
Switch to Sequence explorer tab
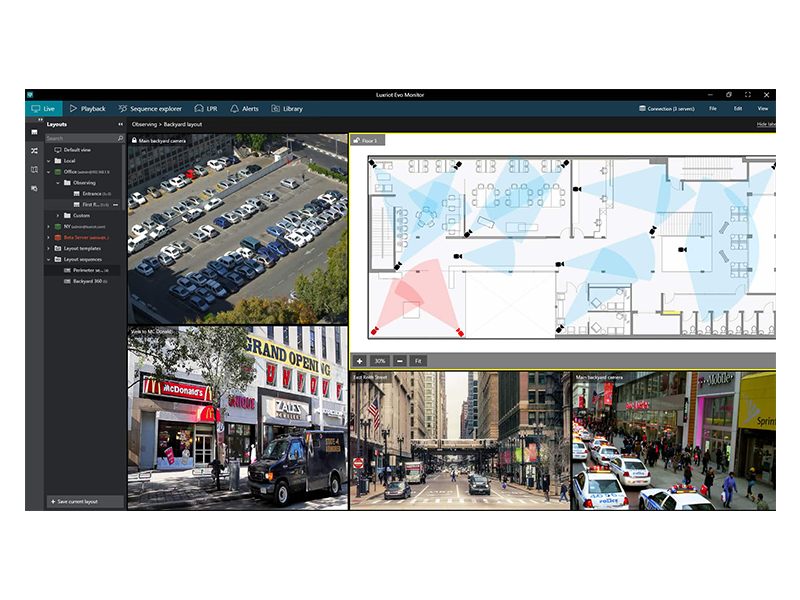(x=150, y=108)
